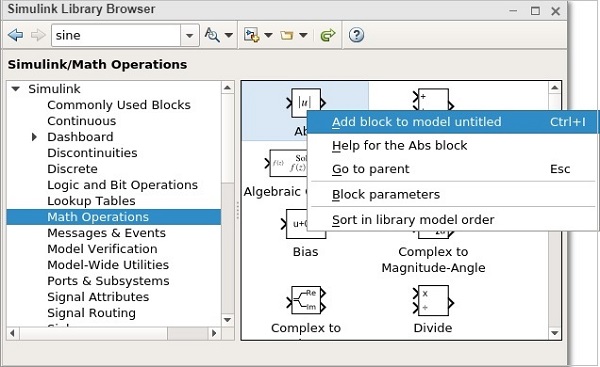Open new model dropdown arrow

(269, 36)
